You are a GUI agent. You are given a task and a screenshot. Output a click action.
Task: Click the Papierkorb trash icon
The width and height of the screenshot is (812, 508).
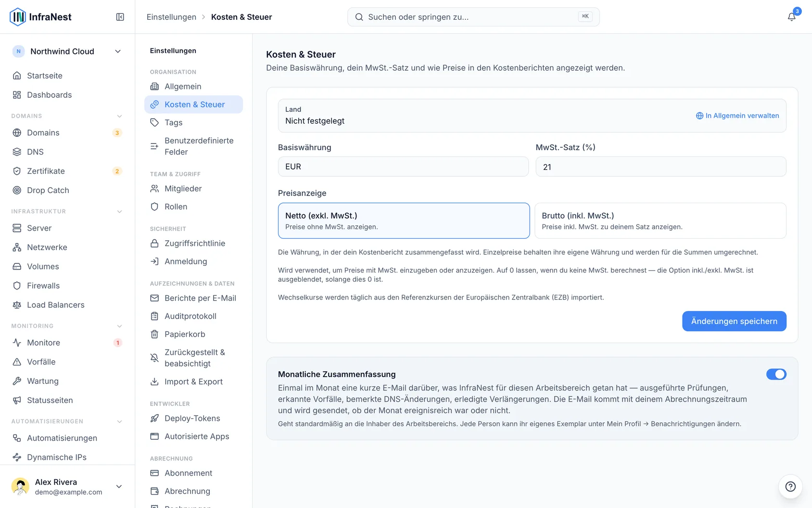(x=154, y=334)
